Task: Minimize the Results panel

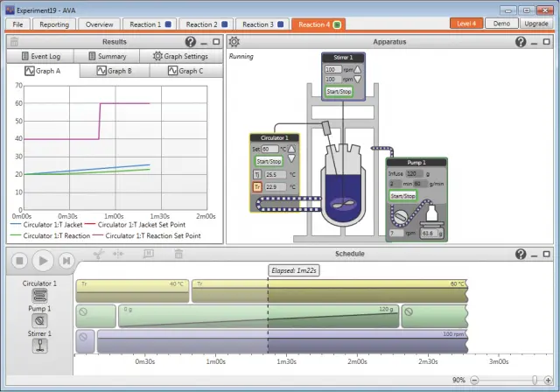Action: pyautogui.click(x=204, y=43)
